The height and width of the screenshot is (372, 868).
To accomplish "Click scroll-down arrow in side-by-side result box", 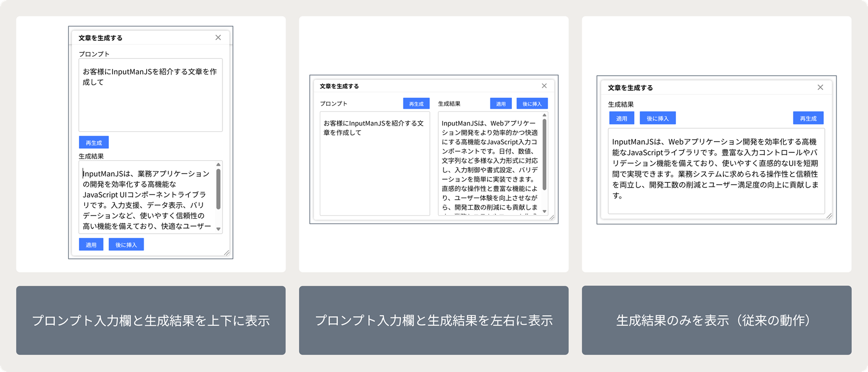I will (x=544, y=211).
